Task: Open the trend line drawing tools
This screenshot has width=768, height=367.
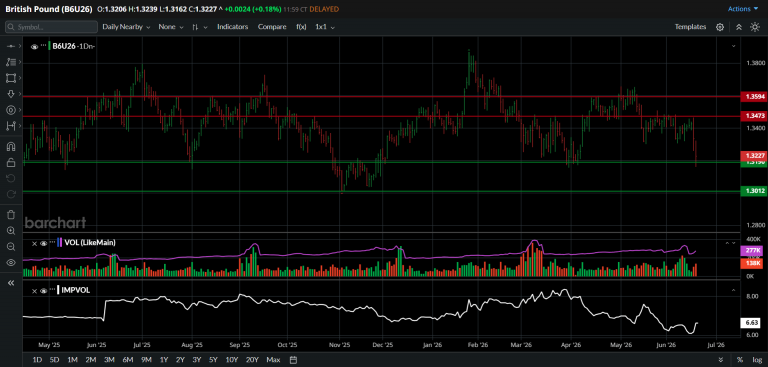Action: 11,62
